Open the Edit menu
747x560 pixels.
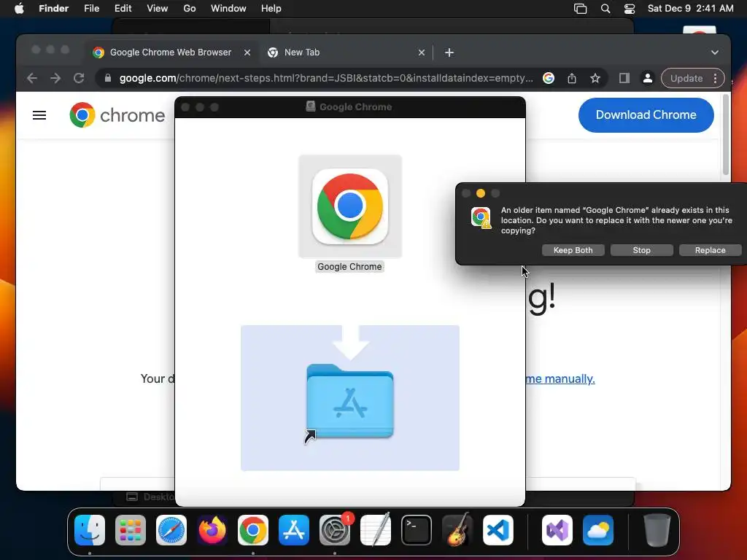click(123, 9)
